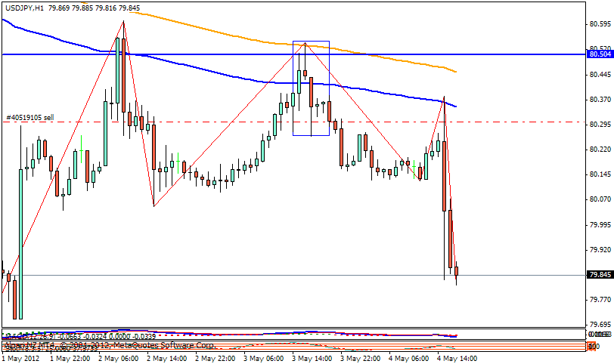Viewport: 614px width, 364px height.
Task: Click the 3 May 06:00 time label
Action: [264, 359]
